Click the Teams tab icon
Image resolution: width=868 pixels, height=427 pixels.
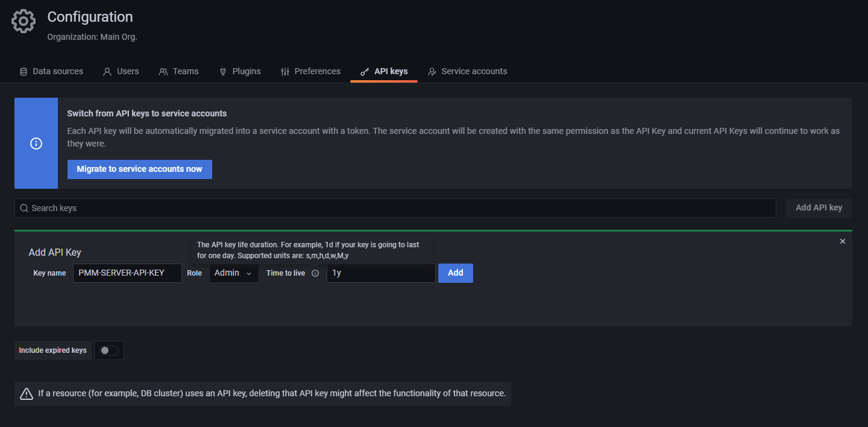[x=162, y=71]
